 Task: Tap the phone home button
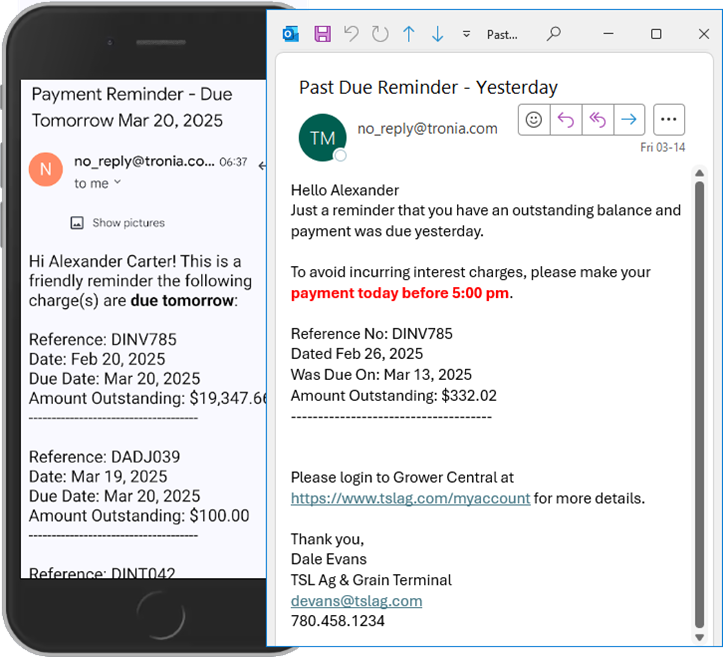coord(160,616)
